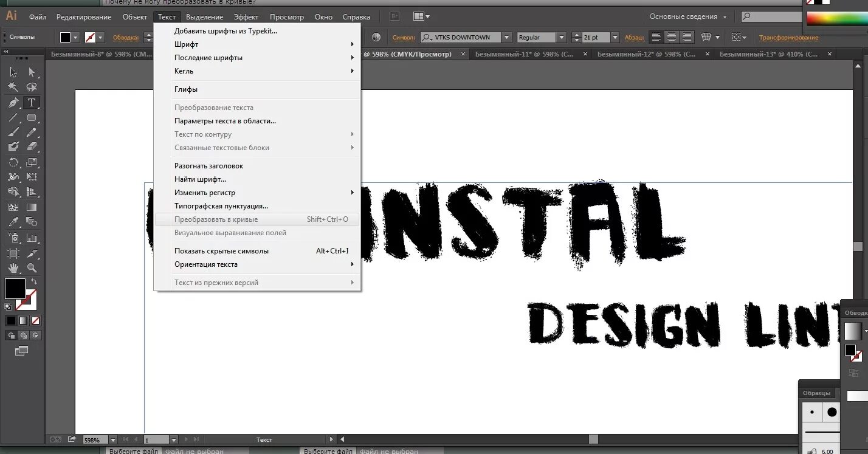Click the Bridge (Br) icon
Image resolution: width=868 pixels, height=454 pixels.
pyautogui.click(x=394, y=16)
